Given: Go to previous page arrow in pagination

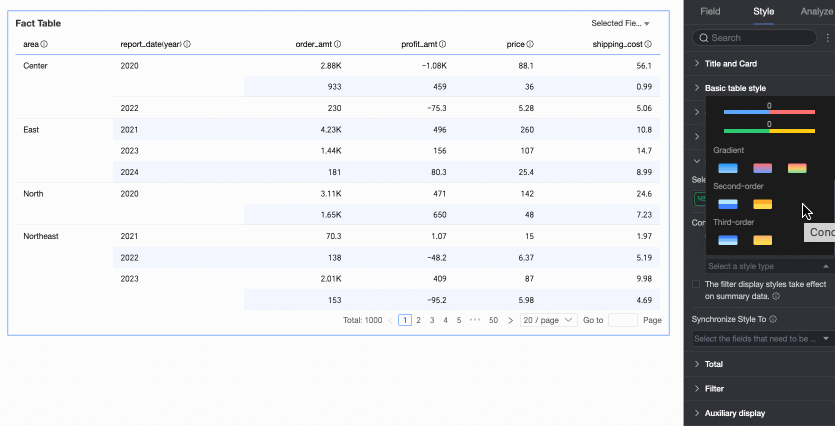Looking at the screenshot, I should tap(390, 321).
